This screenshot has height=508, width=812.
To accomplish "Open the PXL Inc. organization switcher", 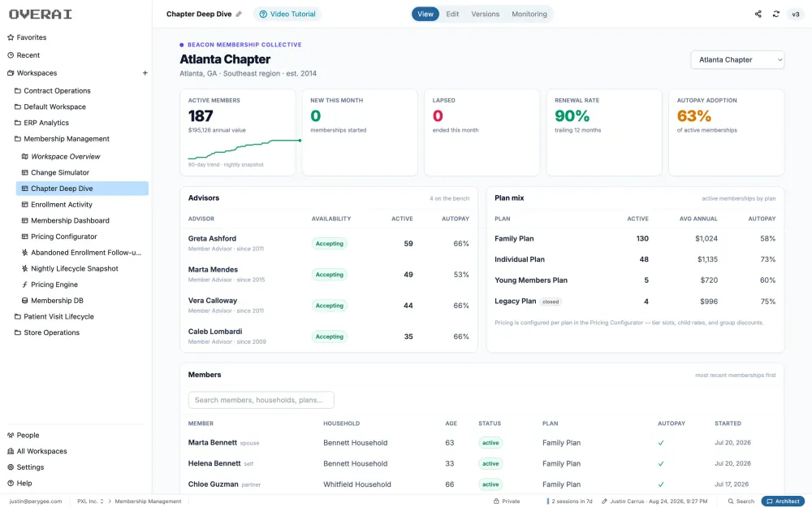I will (x=90, y=501).
